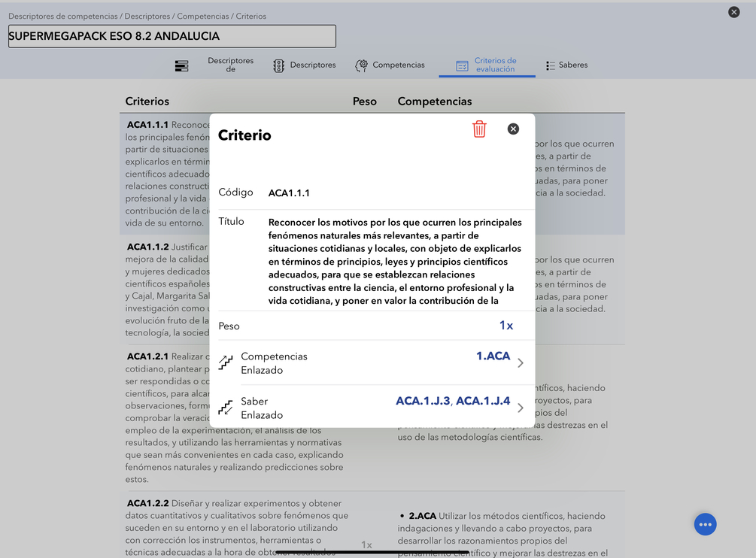Click the Descriptores traffic-light icon
756x558 pixels.
pos(278,65)
